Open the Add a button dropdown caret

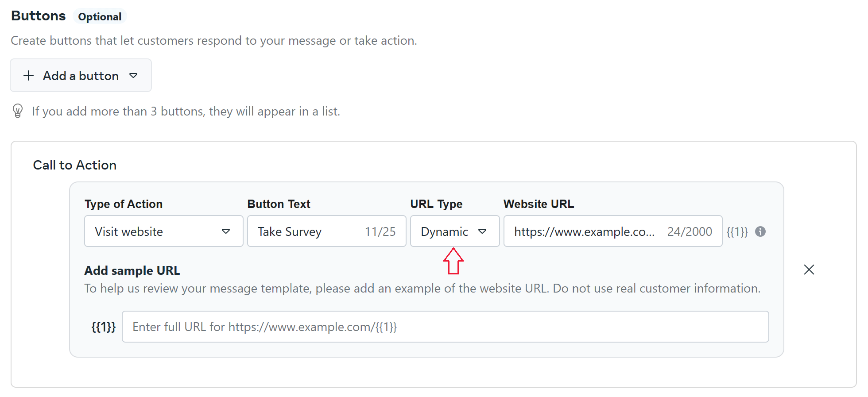pos(133,76)
